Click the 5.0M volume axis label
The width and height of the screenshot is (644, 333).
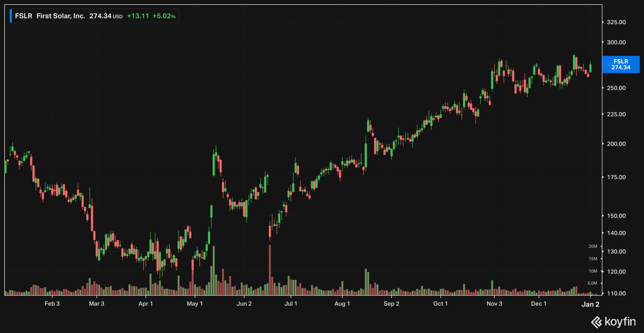click(x=592, y=283)
